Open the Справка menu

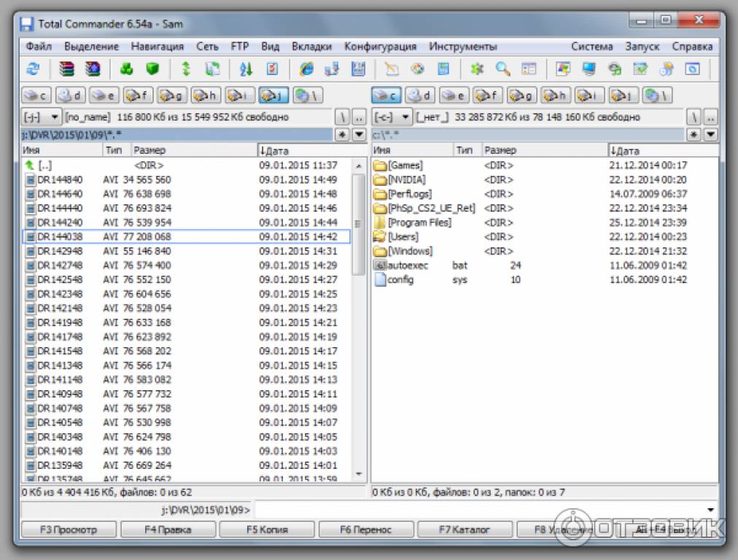[692, 47]
